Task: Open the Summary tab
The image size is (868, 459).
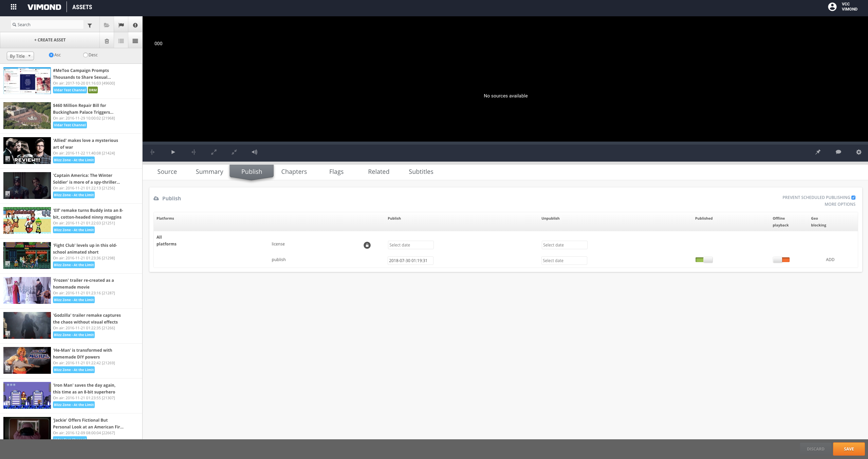Action: [209, 172]
